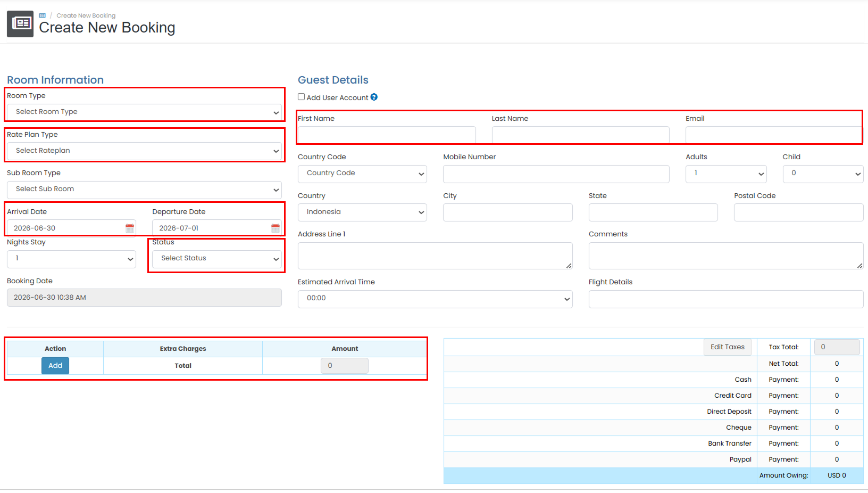Click the Booking Date field
Viewport: 868px width, 493px height.
[x=144, y=298]
